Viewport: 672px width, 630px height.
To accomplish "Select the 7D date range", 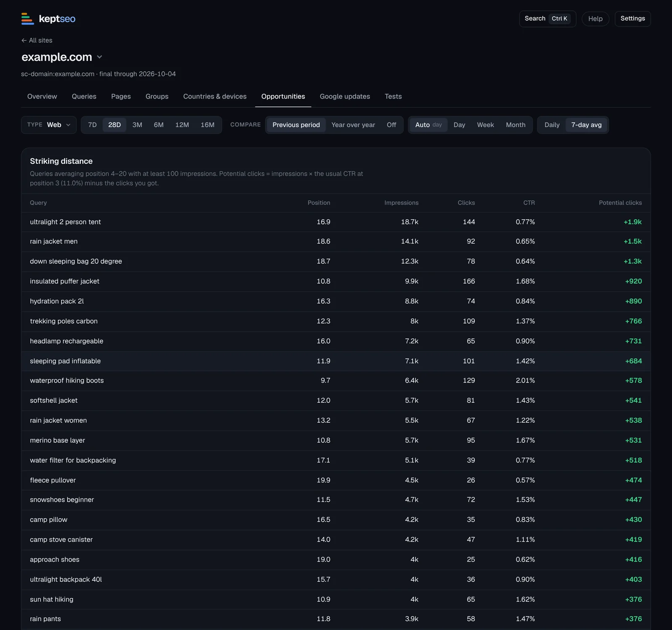I will (x=92, y=125).
